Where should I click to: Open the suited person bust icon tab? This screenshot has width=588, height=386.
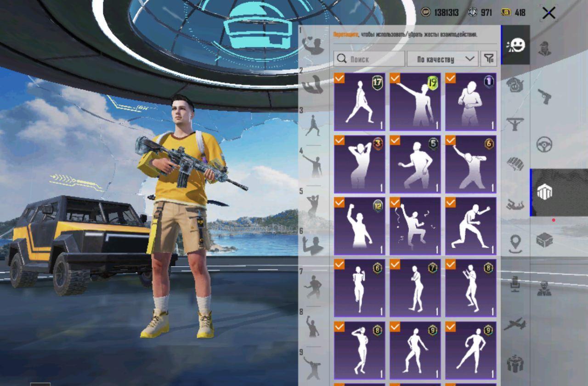click(545, 288)
